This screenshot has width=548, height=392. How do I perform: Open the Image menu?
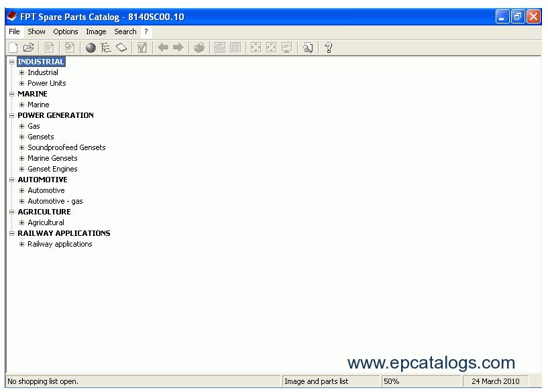pyautogui.click(x=96, y=31)
